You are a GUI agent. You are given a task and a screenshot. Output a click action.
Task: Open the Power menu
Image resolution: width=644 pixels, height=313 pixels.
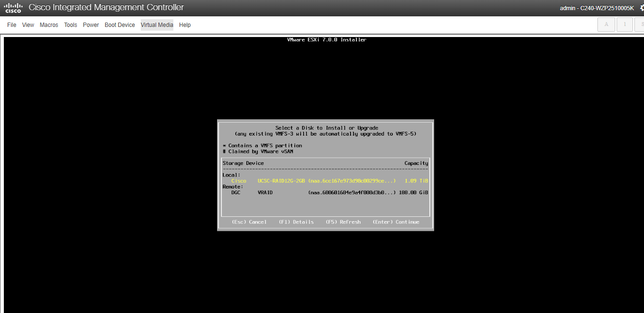91,25
